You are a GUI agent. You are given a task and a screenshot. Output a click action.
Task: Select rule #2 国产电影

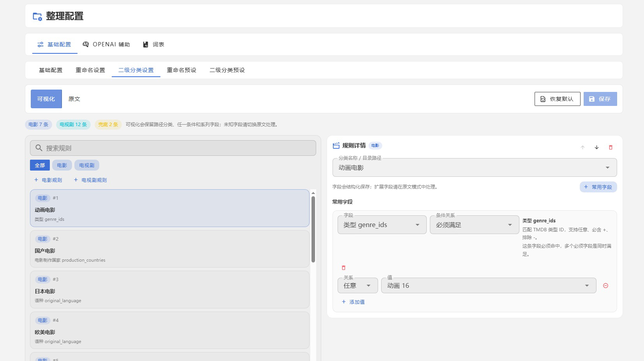coord(170,249)
